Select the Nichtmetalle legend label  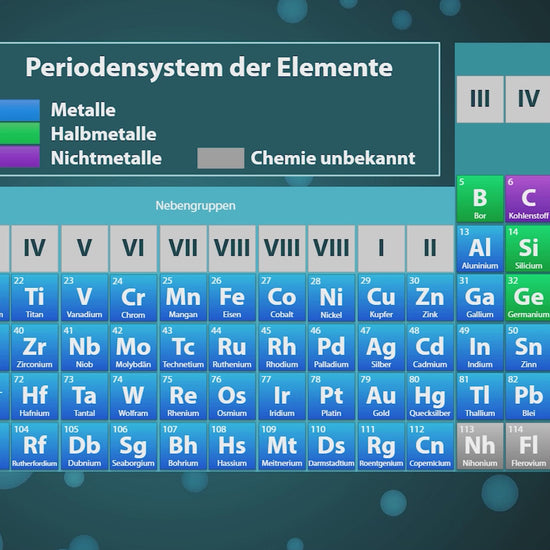pyautogui.click(x=106, y=158)
